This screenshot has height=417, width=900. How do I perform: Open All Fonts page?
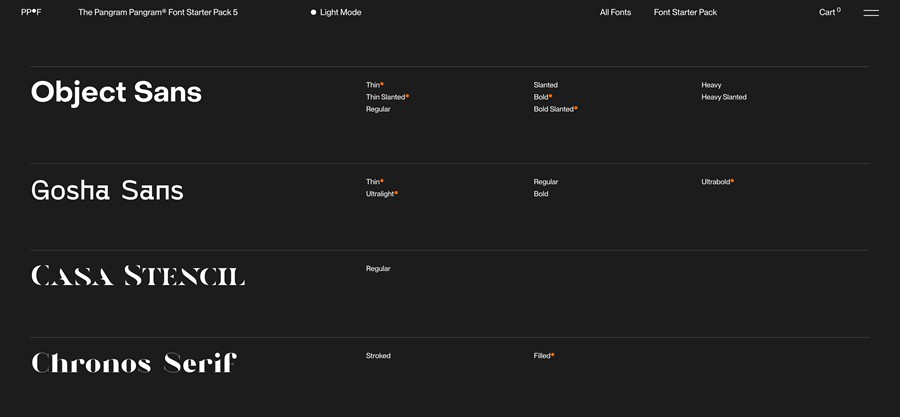[x=615, y=12]
